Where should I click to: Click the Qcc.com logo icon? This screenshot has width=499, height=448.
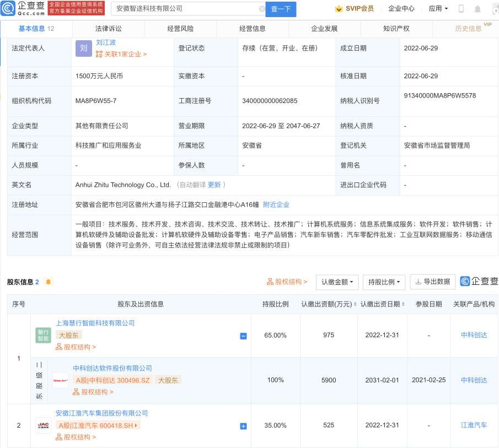click(8, 9)
